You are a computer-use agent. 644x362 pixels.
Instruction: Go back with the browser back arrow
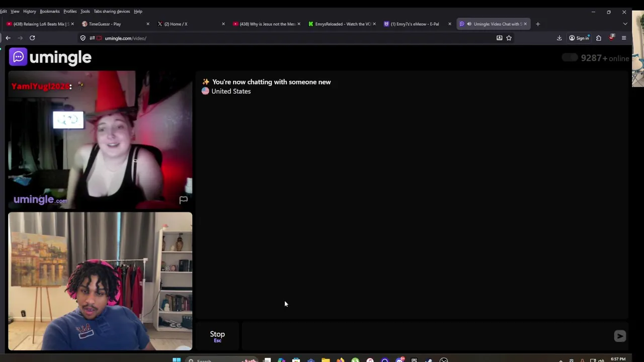(8, 38)
